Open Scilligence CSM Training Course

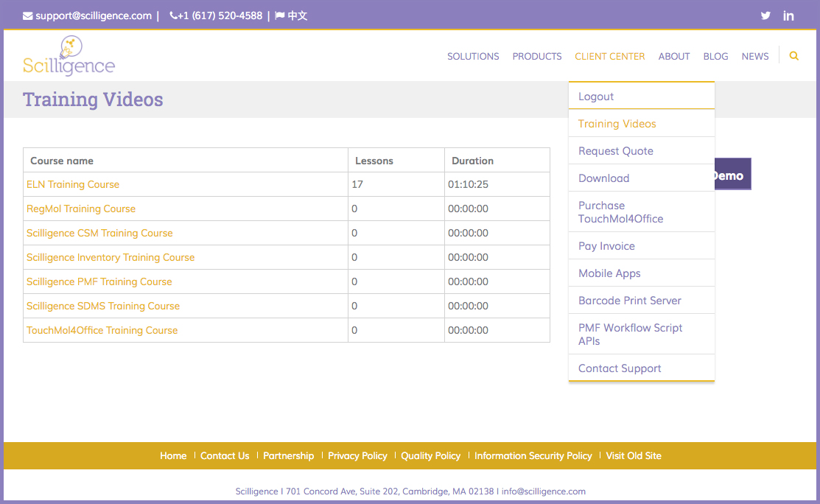click(x=99, y=233)
